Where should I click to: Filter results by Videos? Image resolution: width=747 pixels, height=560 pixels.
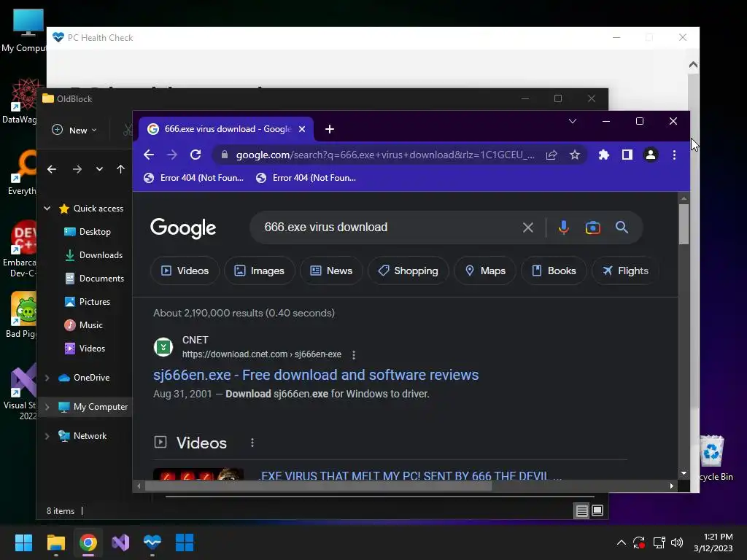click(185, 271)
